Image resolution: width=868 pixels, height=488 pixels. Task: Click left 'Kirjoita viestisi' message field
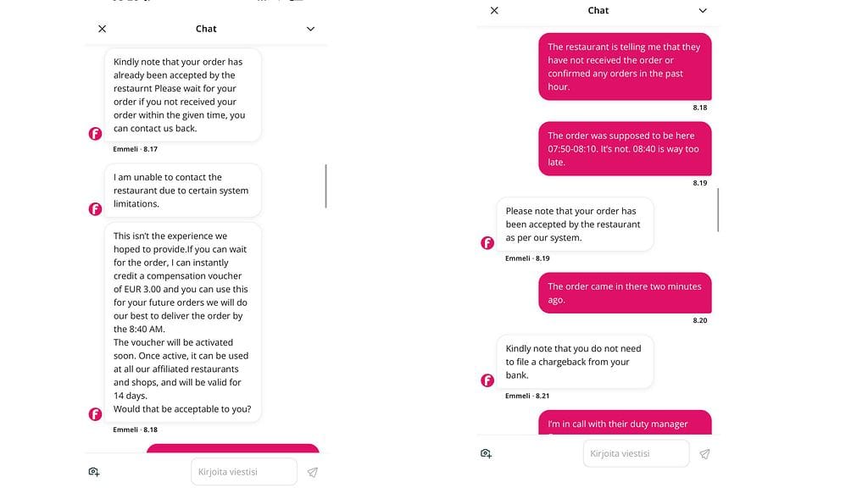coord(244,472)
